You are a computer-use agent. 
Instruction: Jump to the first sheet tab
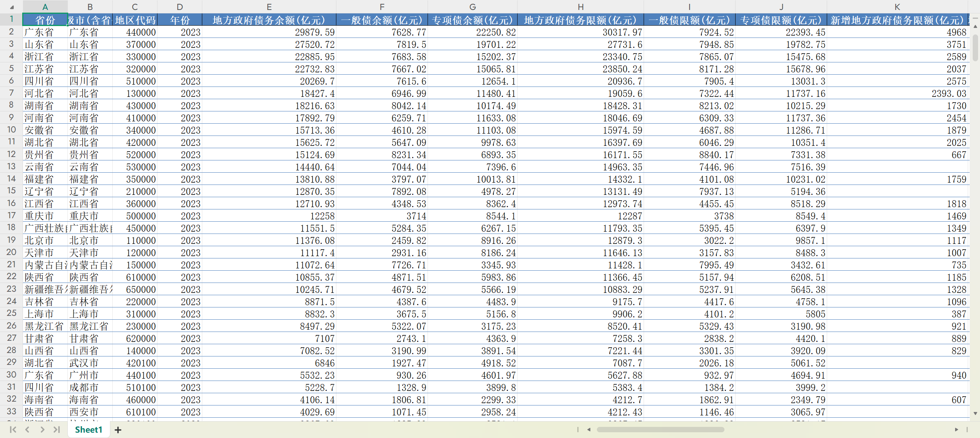click(x=13, y=430)
